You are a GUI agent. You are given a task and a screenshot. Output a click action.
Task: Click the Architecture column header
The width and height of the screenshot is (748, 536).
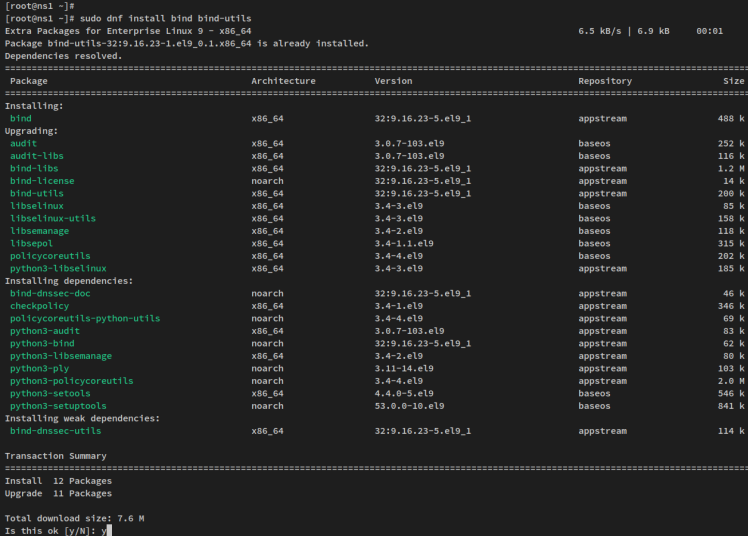coord(283,81)
